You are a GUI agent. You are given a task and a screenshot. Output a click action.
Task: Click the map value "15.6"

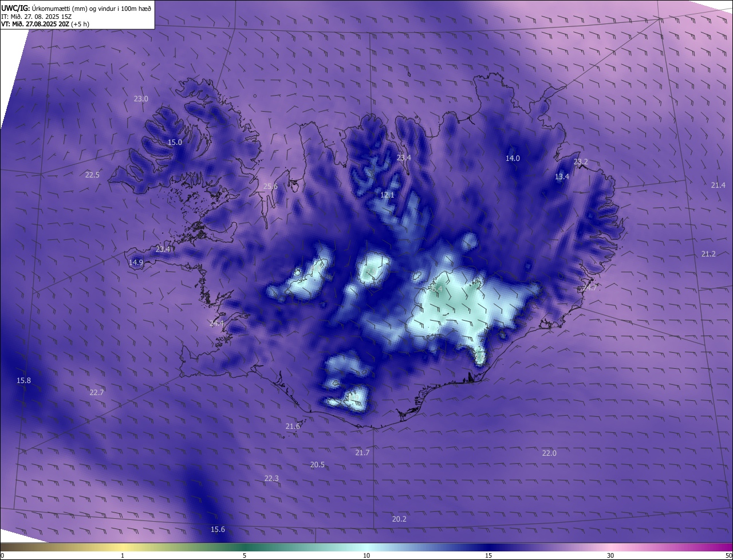point(218,529)
